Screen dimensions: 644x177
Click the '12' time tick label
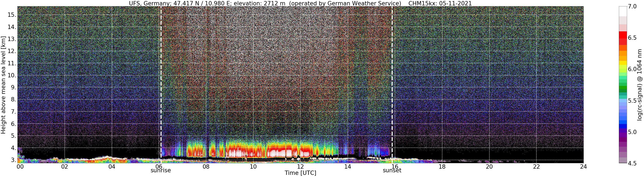pos(300,166)
